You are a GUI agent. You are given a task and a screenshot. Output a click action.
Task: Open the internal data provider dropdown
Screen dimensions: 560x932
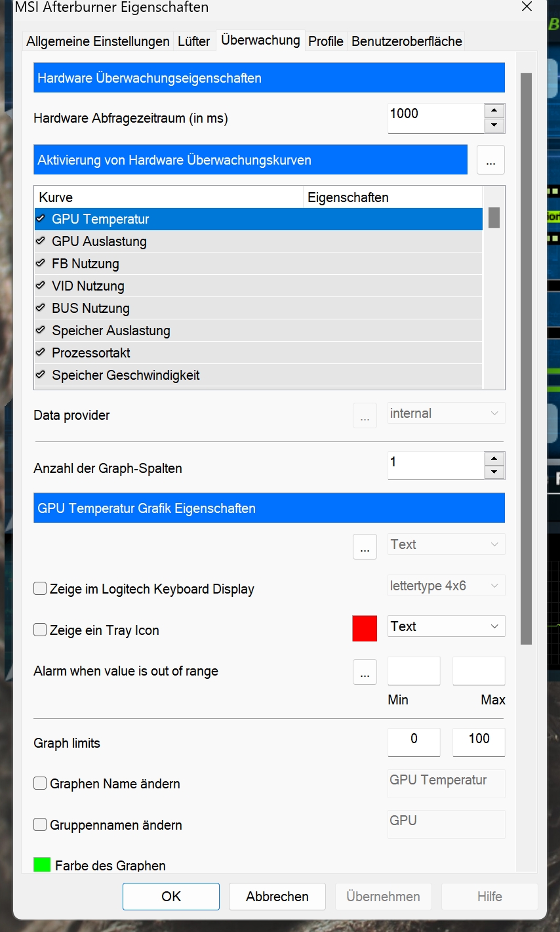[x=446, y=414]
